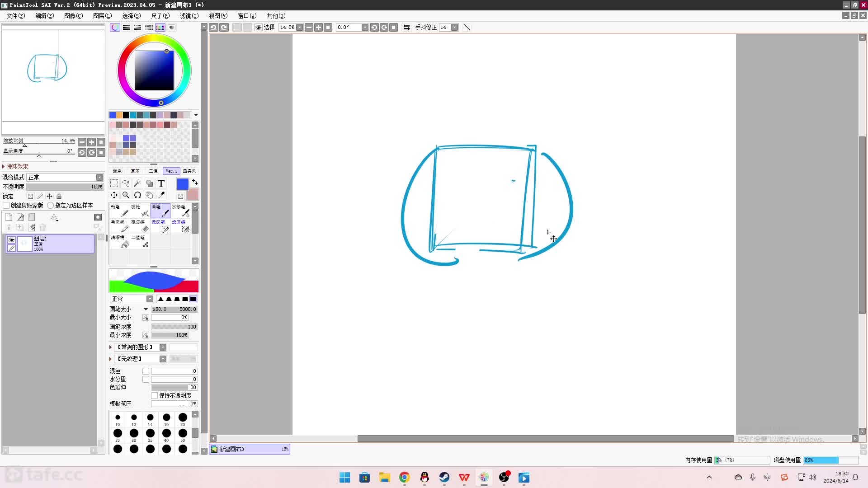Select the text tool (T)

(x=161, y=183)
